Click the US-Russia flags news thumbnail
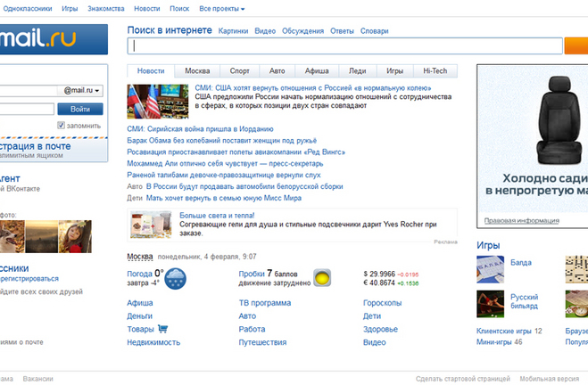The height and width of the screenshot is (385, 588). (158, 102)
